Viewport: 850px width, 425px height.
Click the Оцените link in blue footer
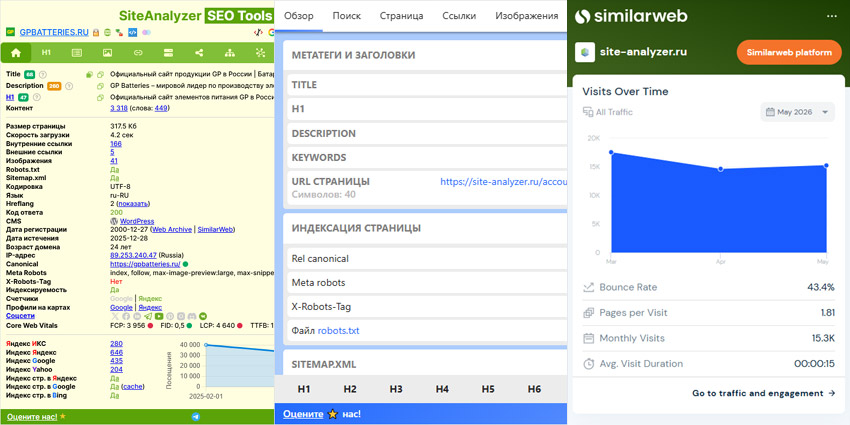(303, 414)
